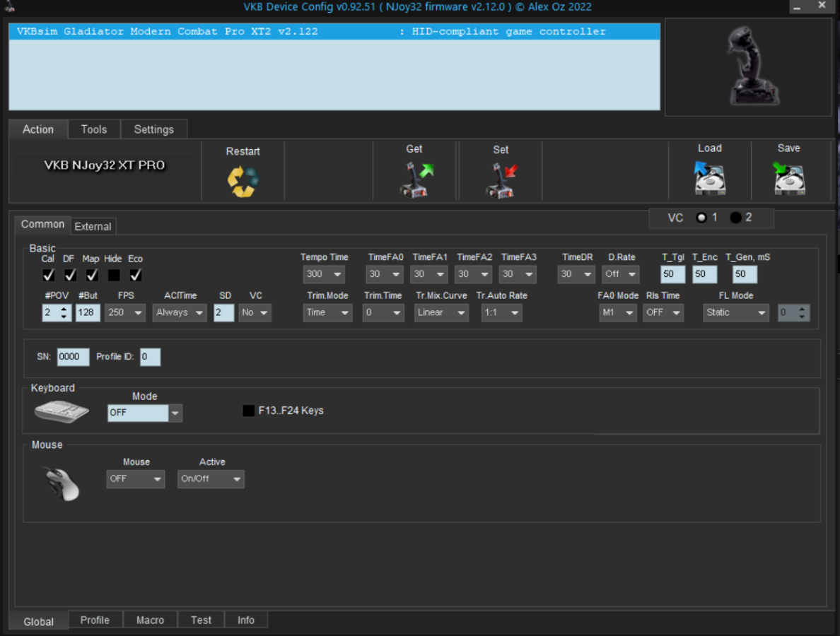Screen dimensions: 840x636
Task: Close the VKB Device Config window
Action: [x=822, y=6]
